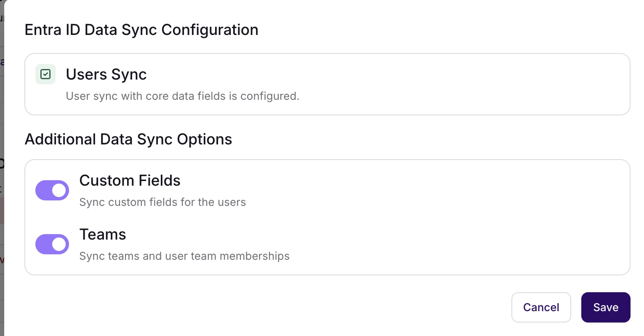The width and height of the screenshot is (644, 336).
Task: Click the Custom Fields label
Action: click(x=130, y=181)
